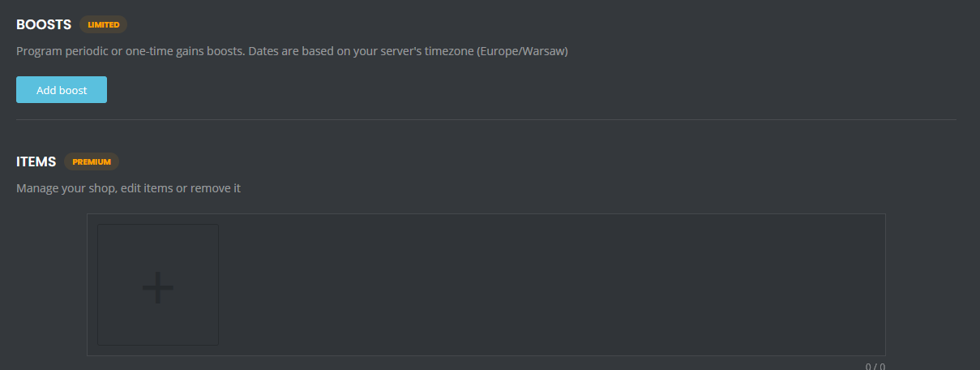
Task: Click the text 'Dates are based on your server's timezone'
Action: pos(361,51)
